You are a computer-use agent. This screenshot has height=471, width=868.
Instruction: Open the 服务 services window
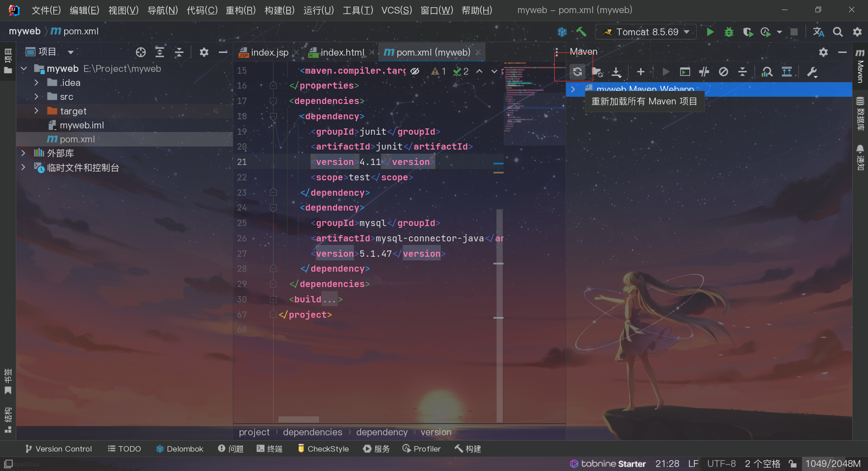(x=376, y=449)
